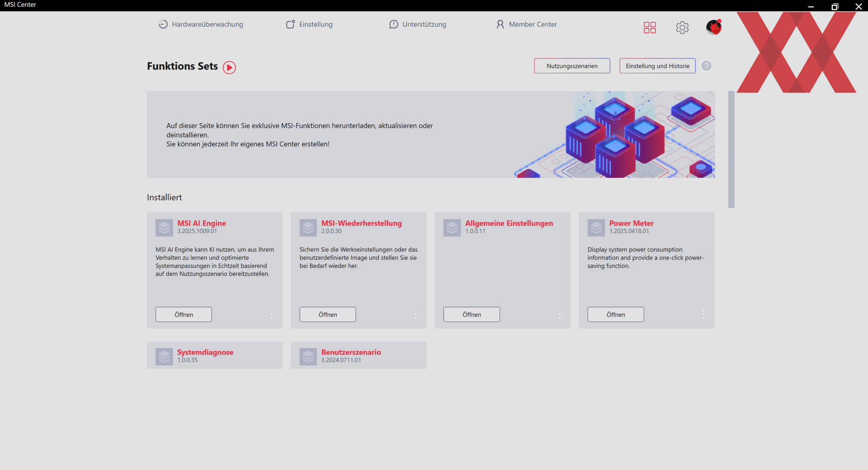Click the Power Meter stack icon

(596, 228)
